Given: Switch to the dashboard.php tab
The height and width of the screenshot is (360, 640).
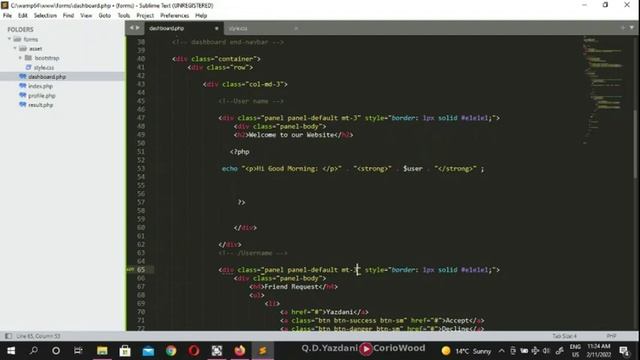Looking at the screenshot, I should pos(167,28).
